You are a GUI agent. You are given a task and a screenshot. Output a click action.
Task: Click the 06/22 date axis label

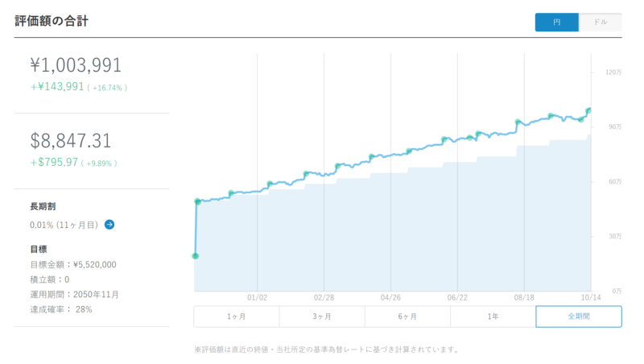(457, 297)
